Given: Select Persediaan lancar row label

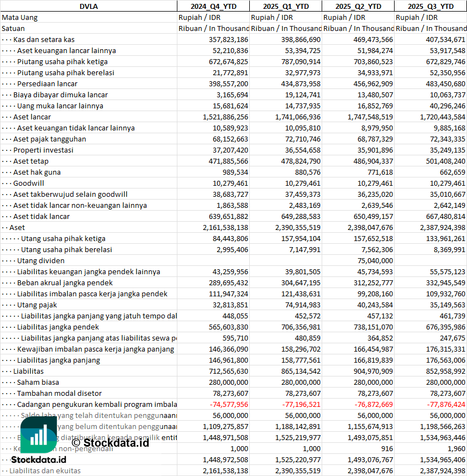Looking at the screenshot, I should click(47, 84).
